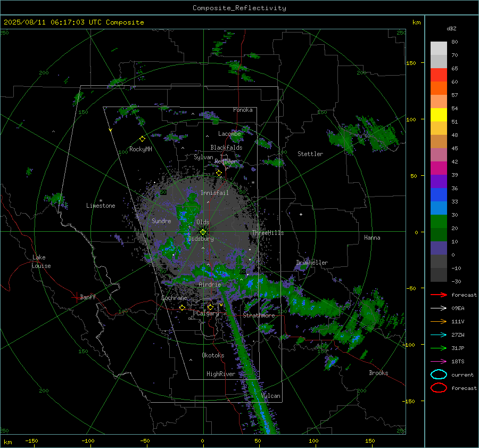Select the yellow 54 dBZ swatch

(439, 115)
